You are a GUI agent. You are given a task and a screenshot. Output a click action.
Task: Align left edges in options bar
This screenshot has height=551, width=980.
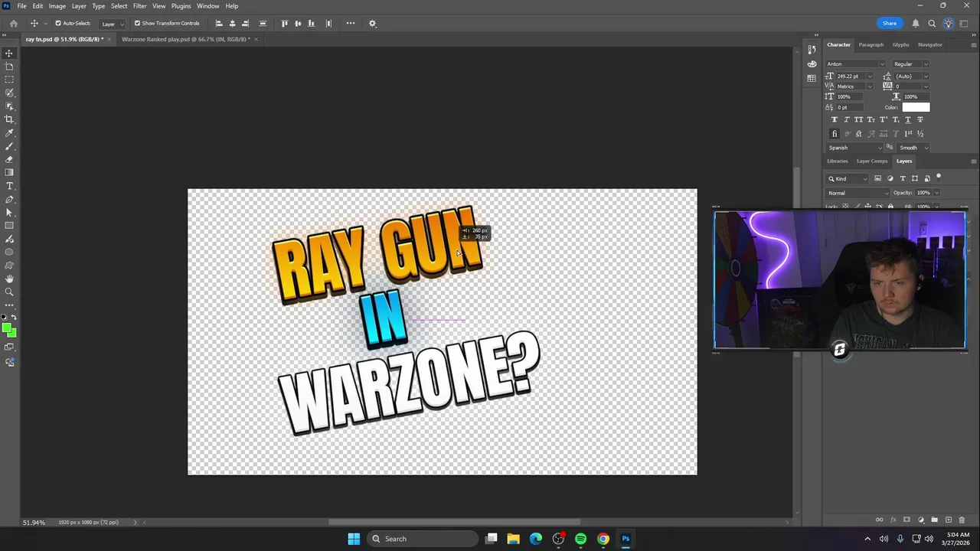219,23
